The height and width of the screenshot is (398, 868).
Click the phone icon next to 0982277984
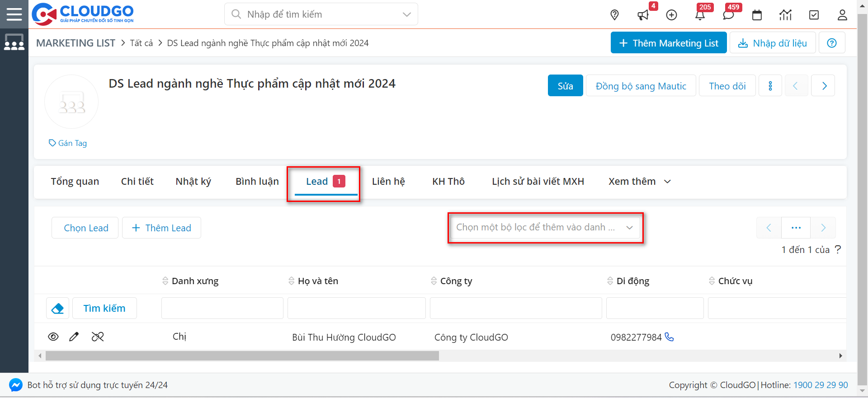(x=670, y=337)
